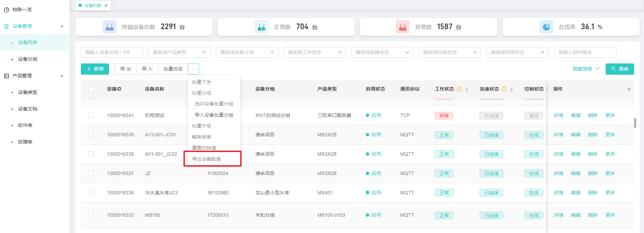Click the vertical table scrollbar handle
Viewport: 644px width, 233px height.
click(x=635, y=123)
